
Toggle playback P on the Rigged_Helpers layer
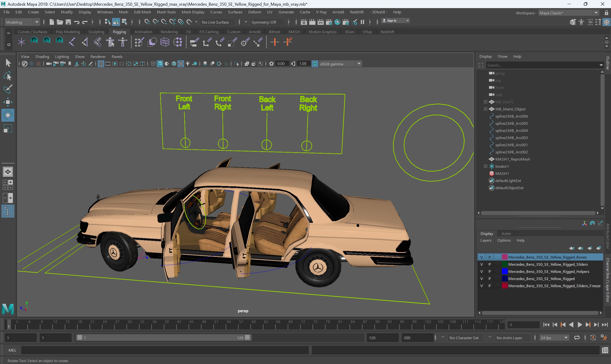pos(489,271)
